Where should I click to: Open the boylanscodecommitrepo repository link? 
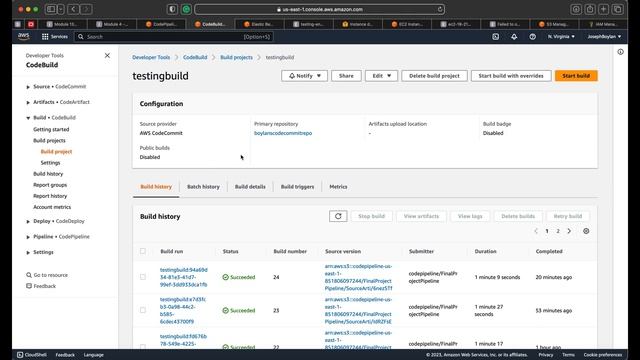(283, 133)
